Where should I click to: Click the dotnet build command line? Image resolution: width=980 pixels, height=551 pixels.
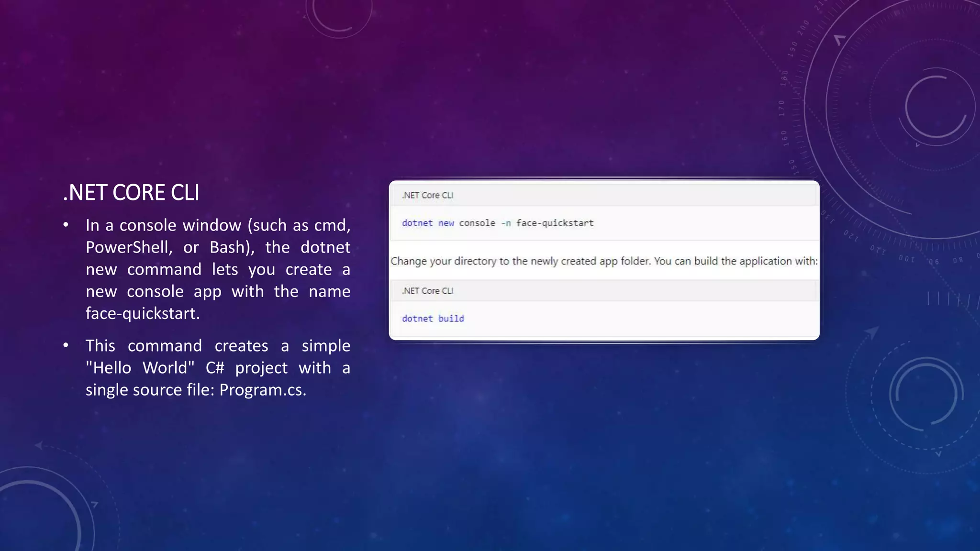coord(433,319)
